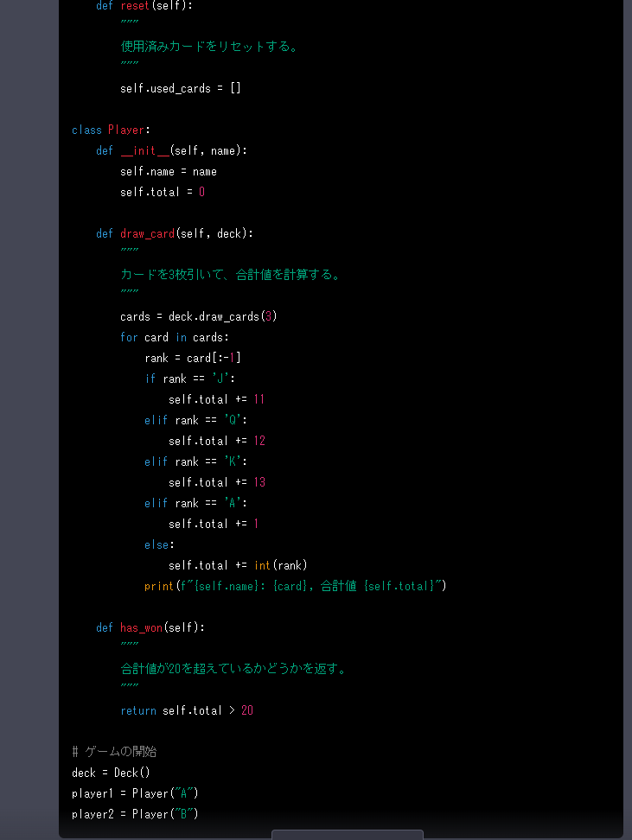Image resolution: width=632 pixels, height=840 pixels.
Task: Click 'cards = deck.draw_cards(3)' line
Action: pos(199,316)
